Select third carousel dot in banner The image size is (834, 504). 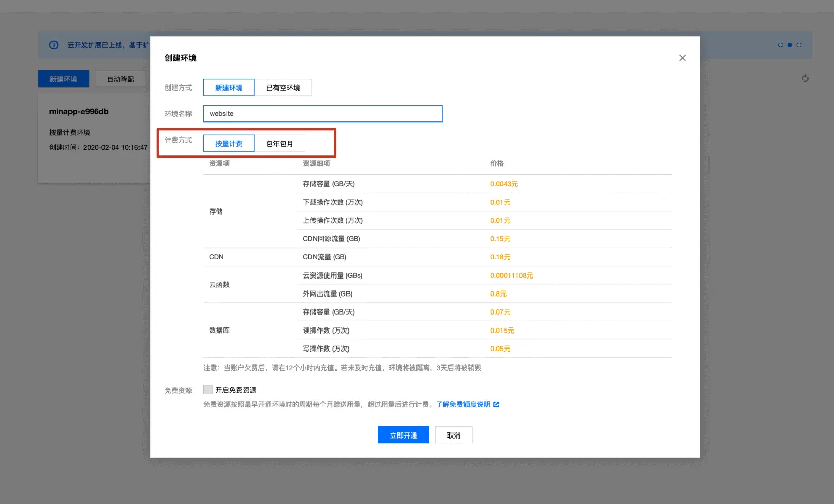click(799, 45)
